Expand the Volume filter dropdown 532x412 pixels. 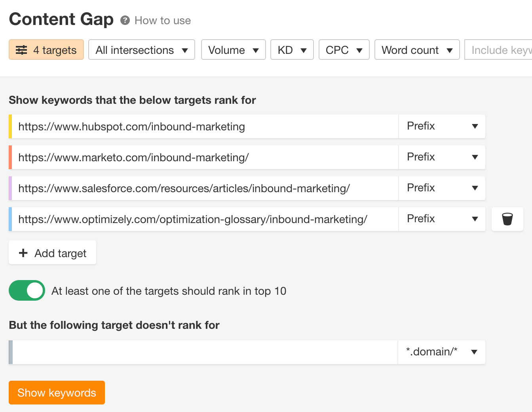[233, 50]
